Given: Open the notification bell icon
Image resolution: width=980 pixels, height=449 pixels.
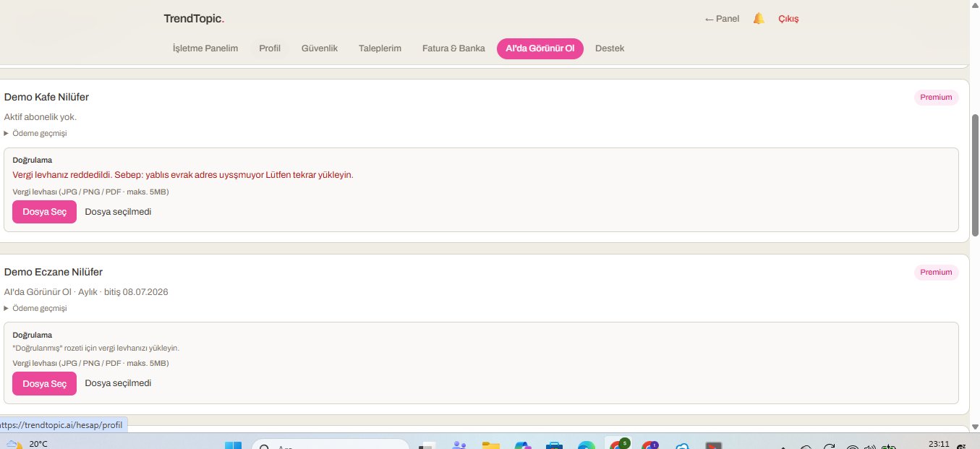Looking at the screenshot, I should pyautogui.click(x=759, y=19).
